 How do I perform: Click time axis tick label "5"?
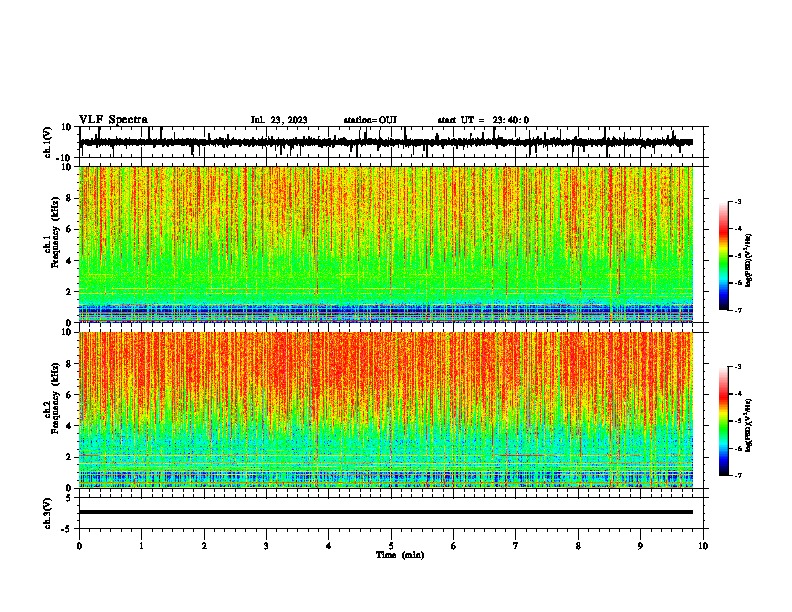click(x=391, y=546)
